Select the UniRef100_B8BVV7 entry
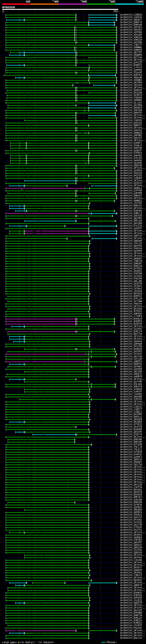Image resolution: width=146 pixels, height=644 pixels. pyautogui.click(x=131, y=125)
